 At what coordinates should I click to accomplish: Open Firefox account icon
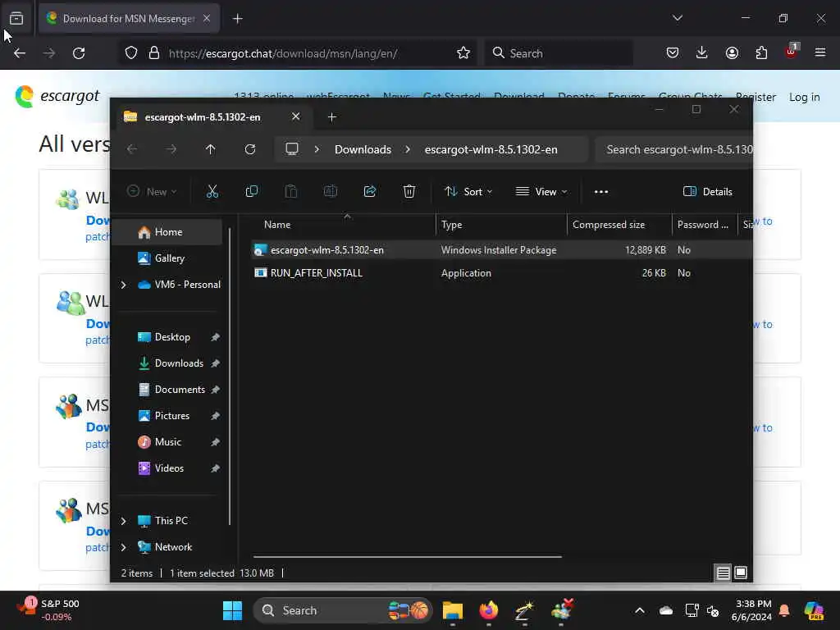pyautogui.click(x=732, y=52)
